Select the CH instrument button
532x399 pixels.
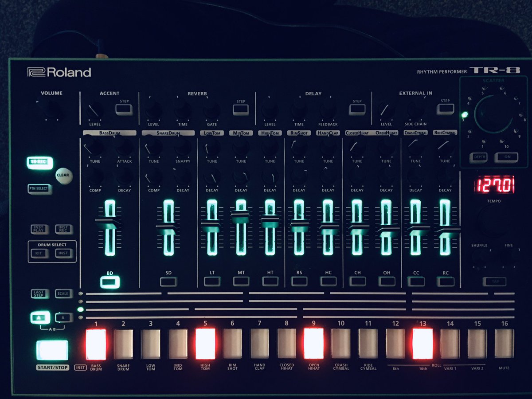tap(357, 281)
